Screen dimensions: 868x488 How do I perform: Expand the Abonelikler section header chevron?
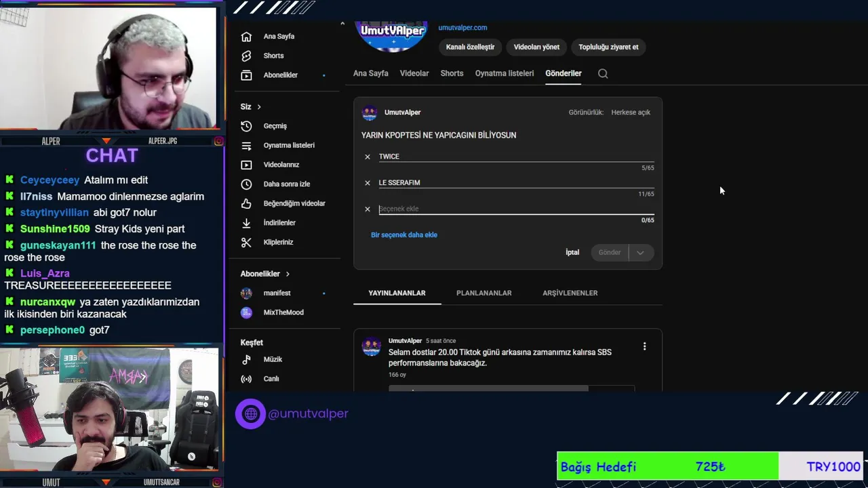(x=288, y=274)
